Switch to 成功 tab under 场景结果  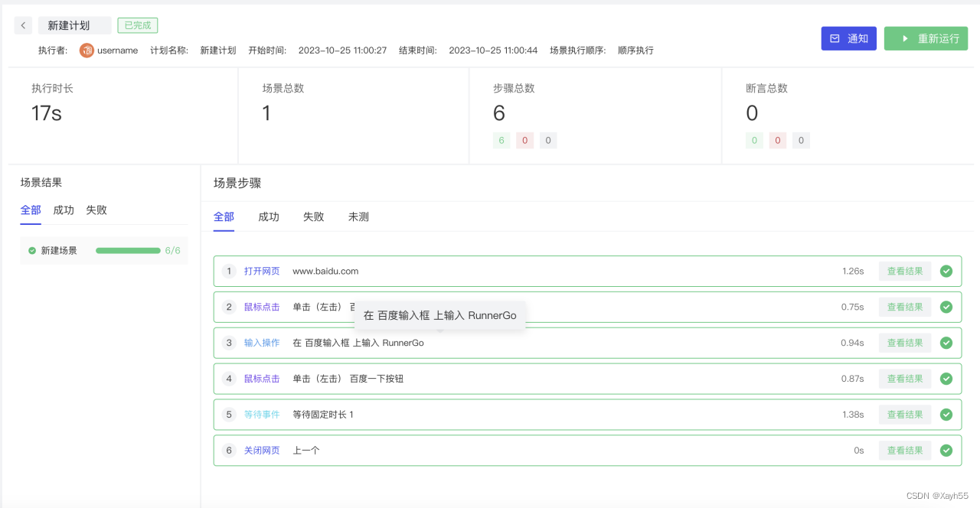coord(63,210)
